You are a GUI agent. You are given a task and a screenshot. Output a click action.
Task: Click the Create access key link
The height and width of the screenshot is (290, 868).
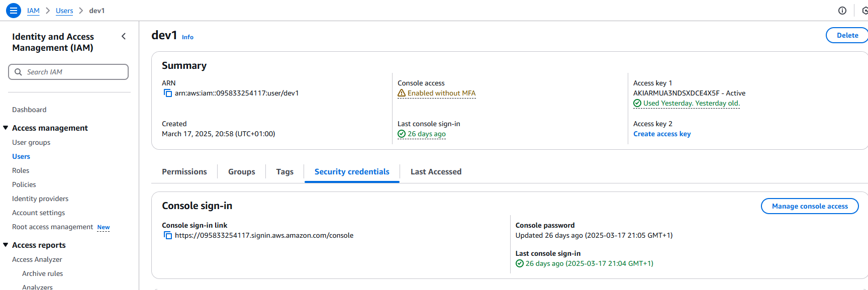coord(662,134)
